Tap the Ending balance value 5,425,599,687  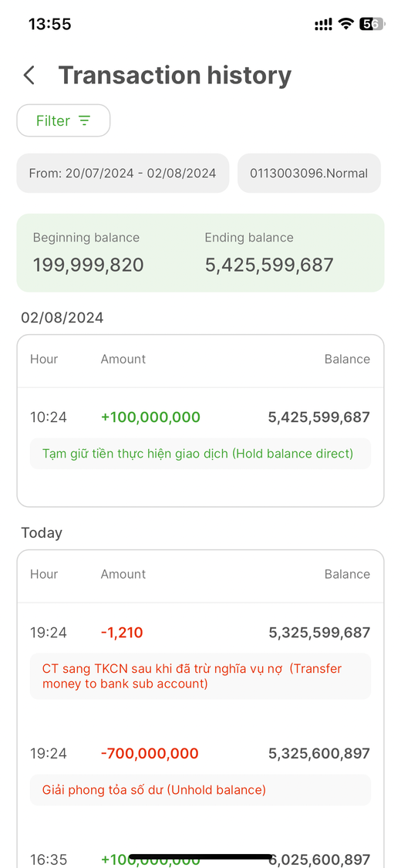[269, 265]
